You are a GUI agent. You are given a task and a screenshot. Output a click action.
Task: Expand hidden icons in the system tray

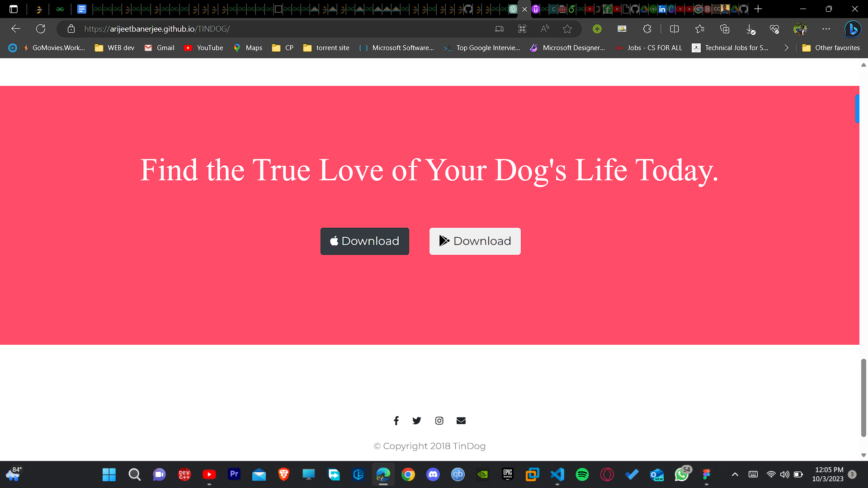coord(735,474)
